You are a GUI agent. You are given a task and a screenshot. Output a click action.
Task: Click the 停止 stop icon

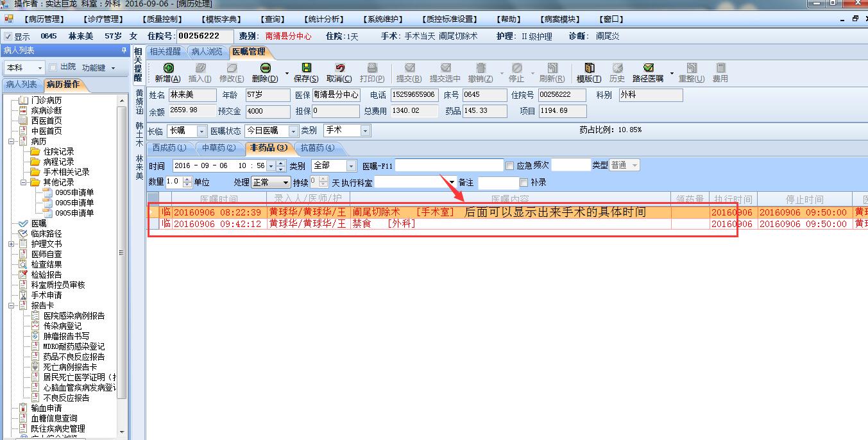pyautogui.click(x=516, y=68)
